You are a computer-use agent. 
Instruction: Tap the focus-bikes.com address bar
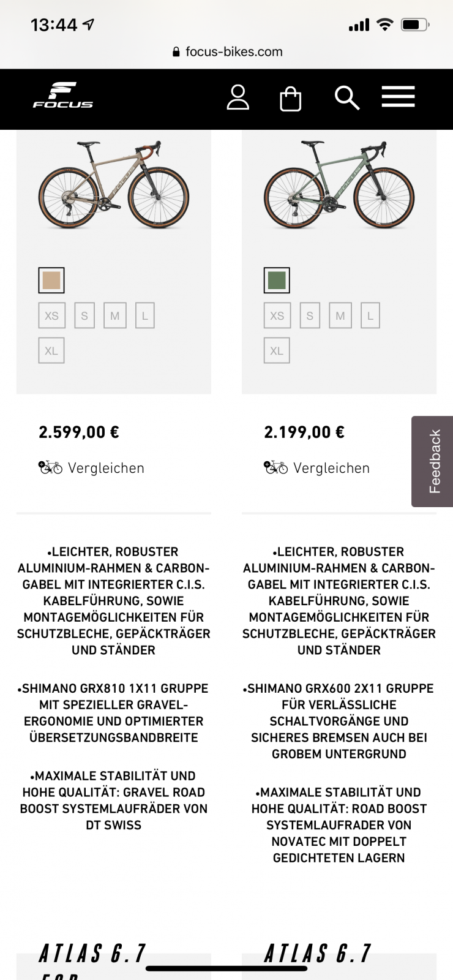pos(228,52)
